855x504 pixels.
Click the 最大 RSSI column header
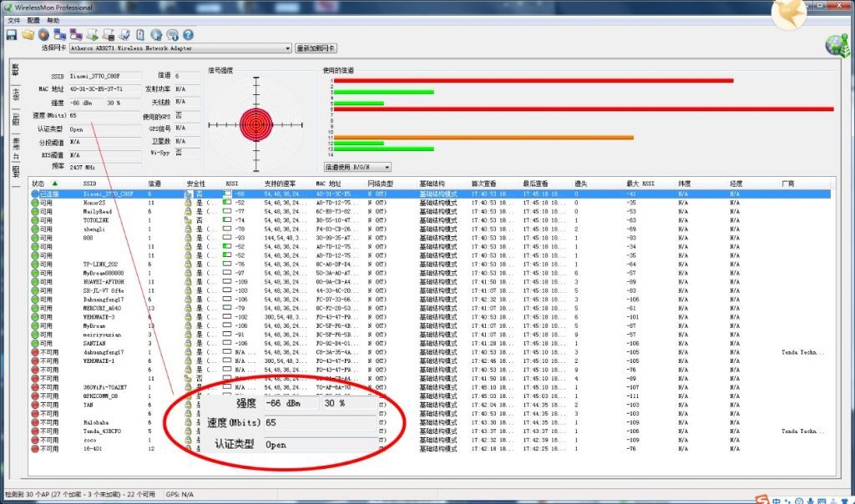point(640,184)
